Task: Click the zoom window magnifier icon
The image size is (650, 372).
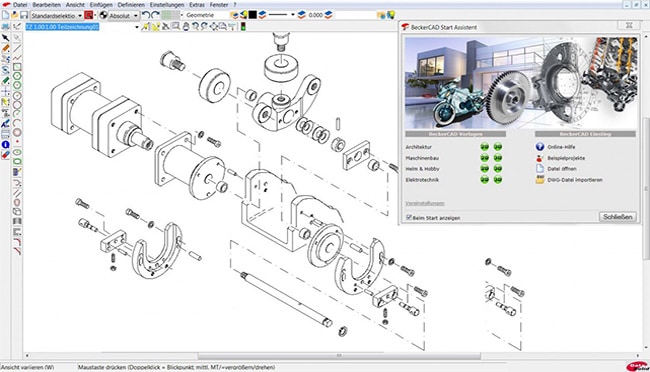Action: (x=176, y=27)
